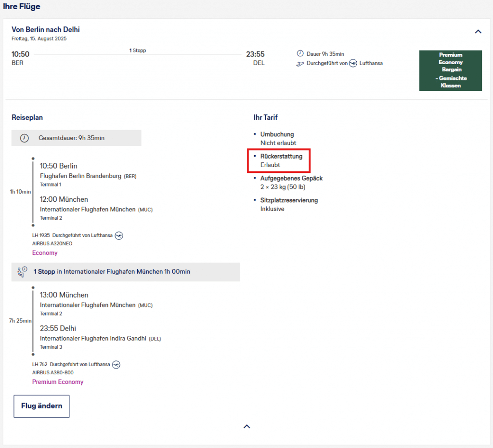Click the clock icon in the Gesamtdauer bar
The image size is (493, 448).
pos(24,138)
